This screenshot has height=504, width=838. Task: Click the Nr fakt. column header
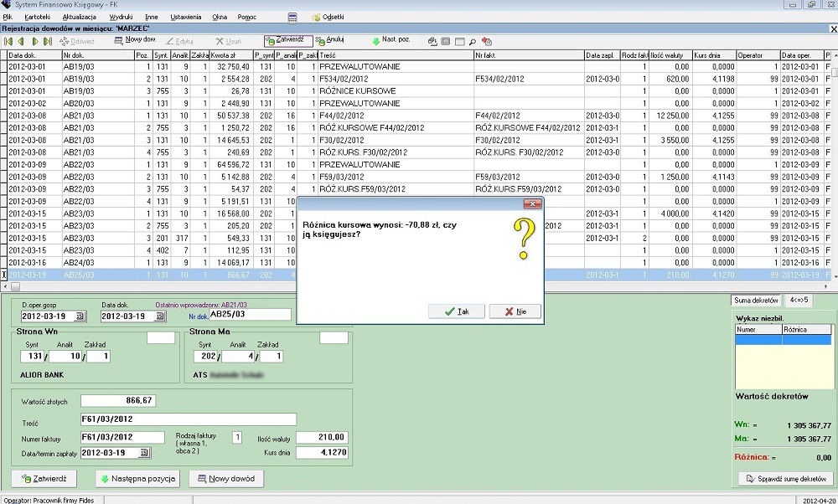pyautogui.click(x=529, y=55)
